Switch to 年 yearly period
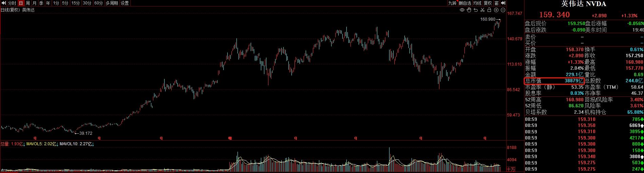 coord(48,3)
